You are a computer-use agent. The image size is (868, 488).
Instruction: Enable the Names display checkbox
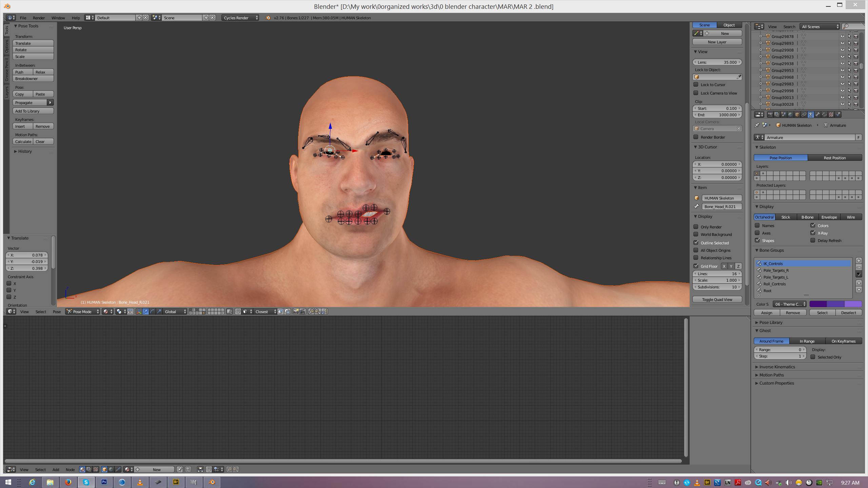coord(757,225)
